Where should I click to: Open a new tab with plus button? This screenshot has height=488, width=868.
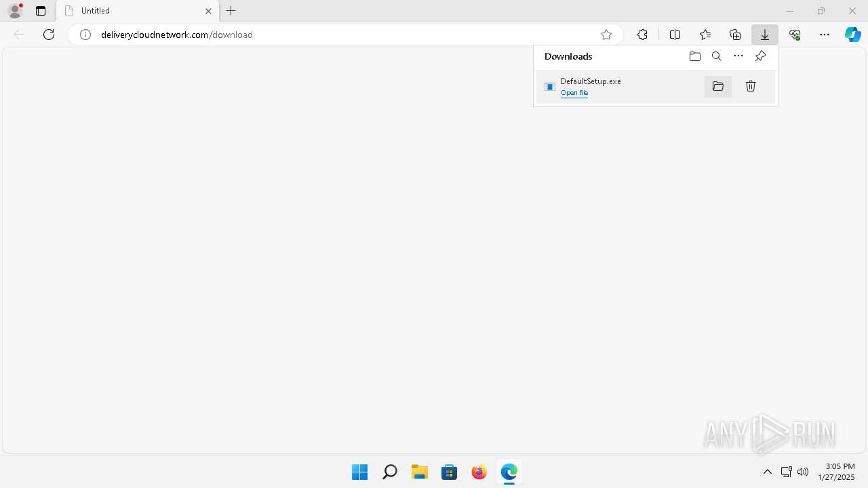(x=231, y=11)
